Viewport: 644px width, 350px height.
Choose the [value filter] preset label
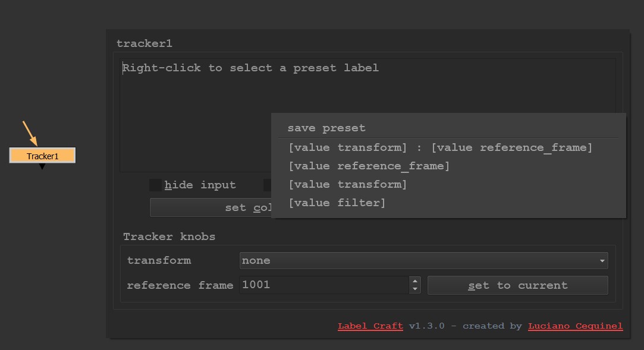coord(337,203)
